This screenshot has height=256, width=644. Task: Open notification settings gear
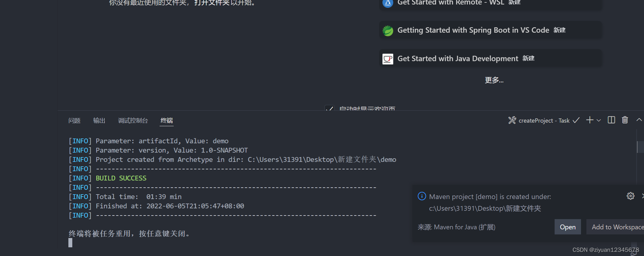tap(631, 196)
